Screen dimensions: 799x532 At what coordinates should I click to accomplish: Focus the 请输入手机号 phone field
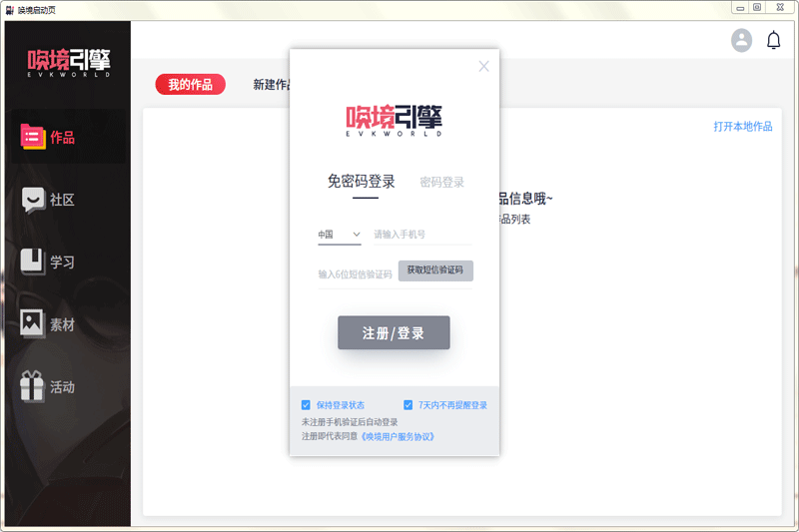422,235
